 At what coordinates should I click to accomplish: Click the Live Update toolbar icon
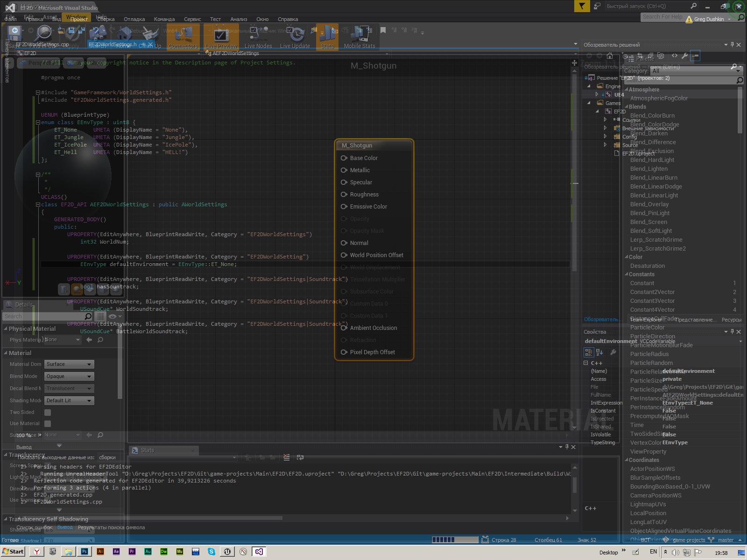[x=295, y=34]
